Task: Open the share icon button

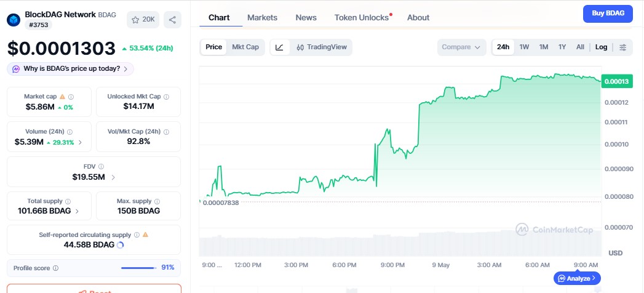Action: pyautogui.click(x=172, y=20)
